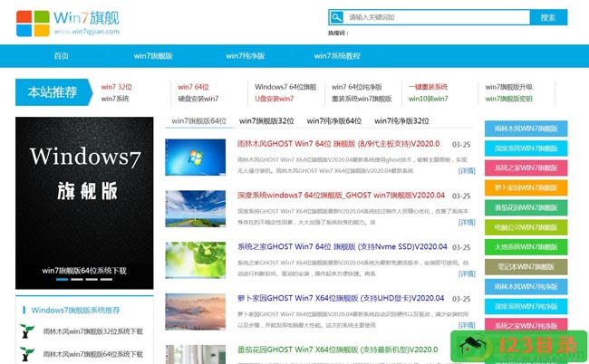This screenshot has width=589, height=364.
Task: Open the win7旗舰版密钥 link
Action: [x=508, y=99]
